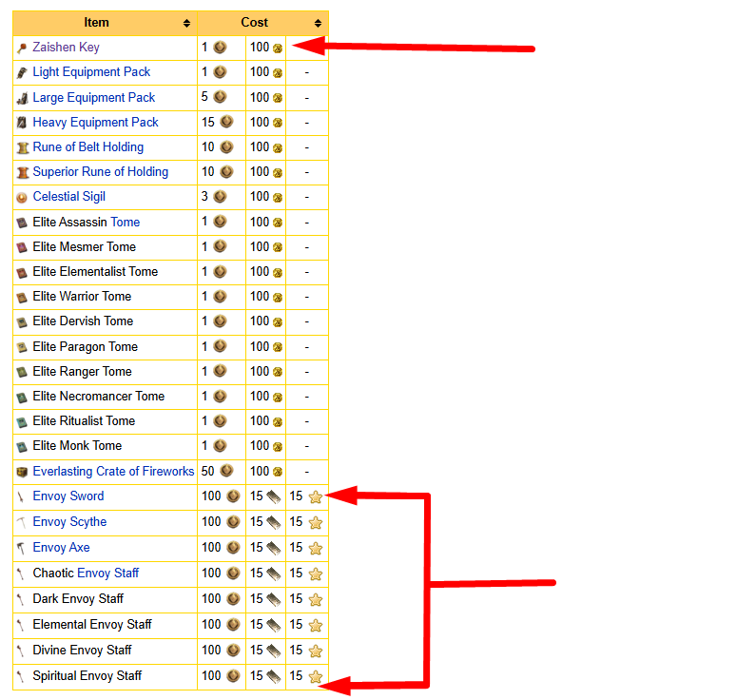Viewport: 756px width, 700px height.
Task: Click the Light Equipment Pack item icon
Action: [22, 73]
